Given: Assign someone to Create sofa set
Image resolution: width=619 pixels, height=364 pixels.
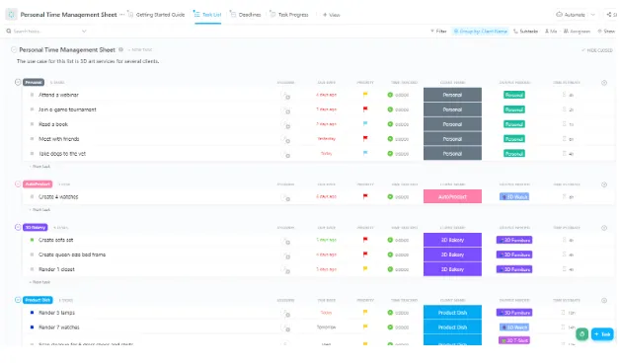Looking at the screenshot, I should coord(285,241).
